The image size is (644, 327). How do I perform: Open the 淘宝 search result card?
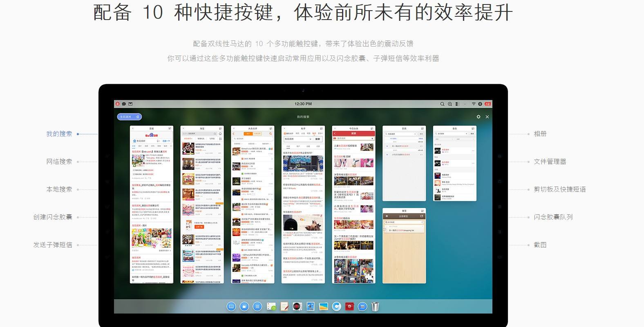(x=202, y=205)
